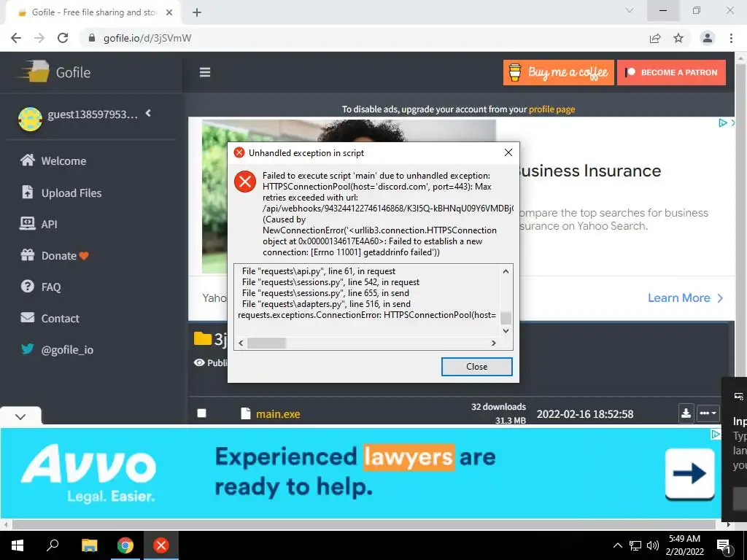Follow the profile page link
This screenshot has width=747, height=560.
point(551,109)
